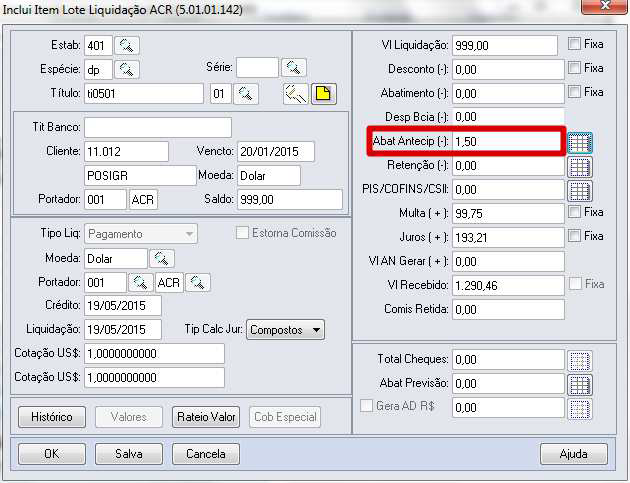Check Fixa for Desconto
The image size is (630, 483).
click(575, 68)
